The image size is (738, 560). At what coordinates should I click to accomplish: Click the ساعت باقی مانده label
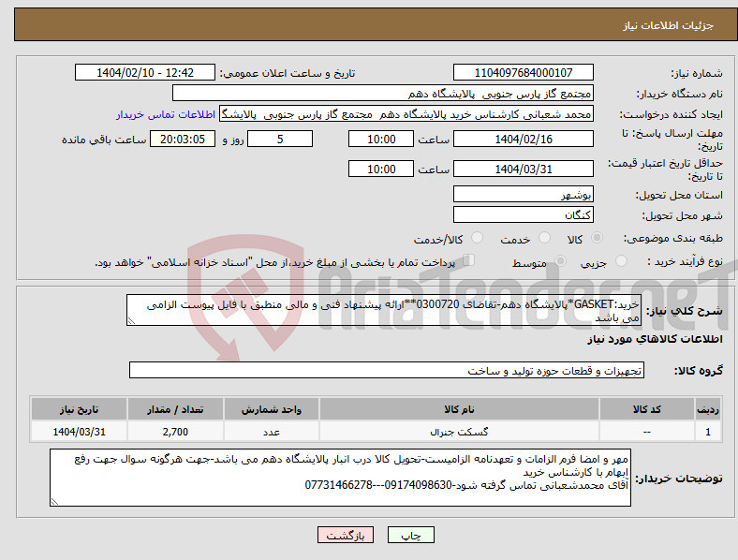(x=104, y=140)
